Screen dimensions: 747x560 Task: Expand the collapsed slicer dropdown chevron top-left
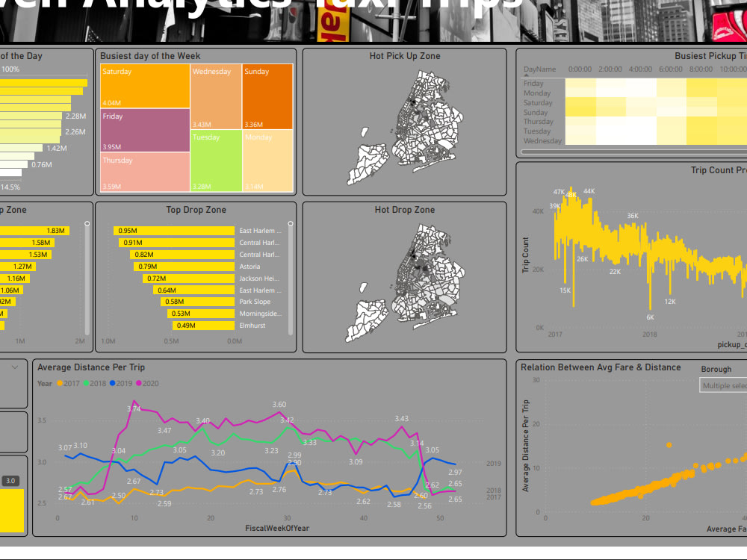click(x=16, y=367)
